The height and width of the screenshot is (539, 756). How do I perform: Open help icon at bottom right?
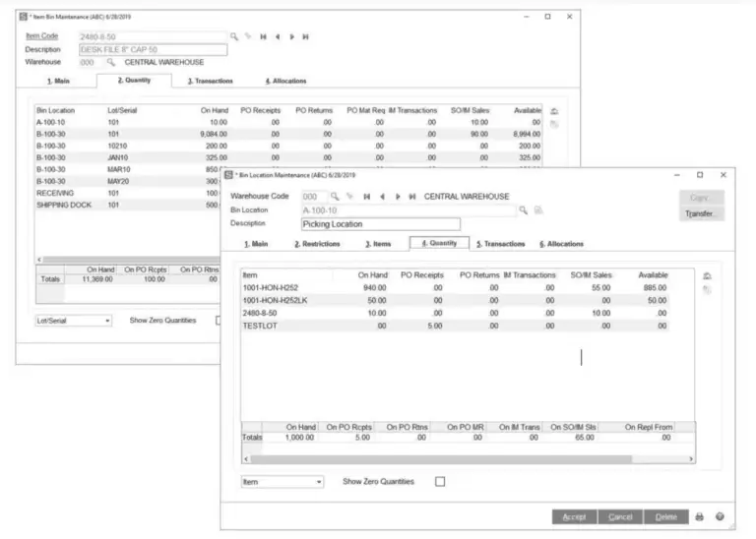[720, 516]
